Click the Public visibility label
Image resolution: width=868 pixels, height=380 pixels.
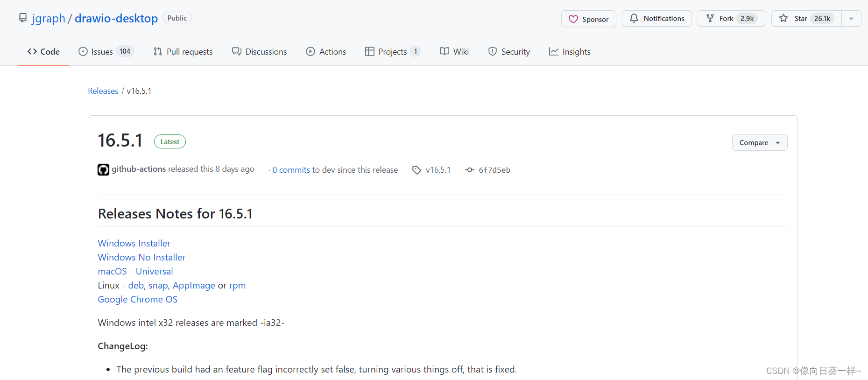177,18
